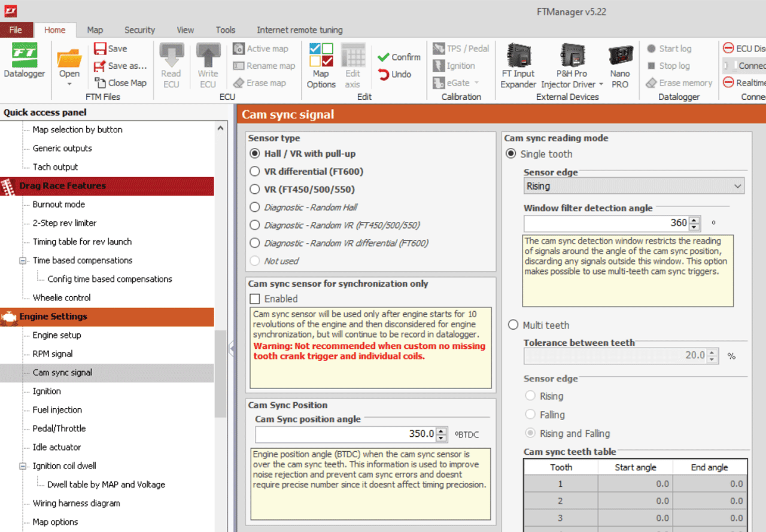Screen dimensions: 766x532
Task: Select VR differential (FT600) sensor type
Action: point(255,172)
